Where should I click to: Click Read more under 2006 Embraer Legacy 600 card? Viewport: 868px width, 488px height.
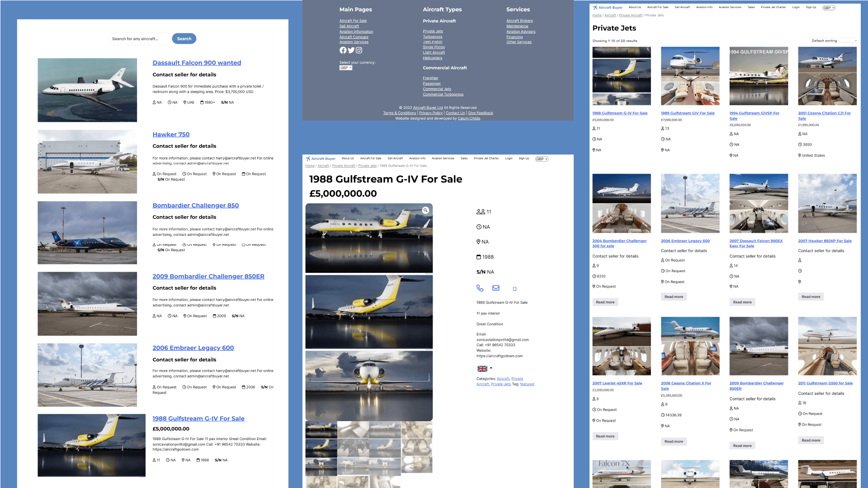click(674, 297)
